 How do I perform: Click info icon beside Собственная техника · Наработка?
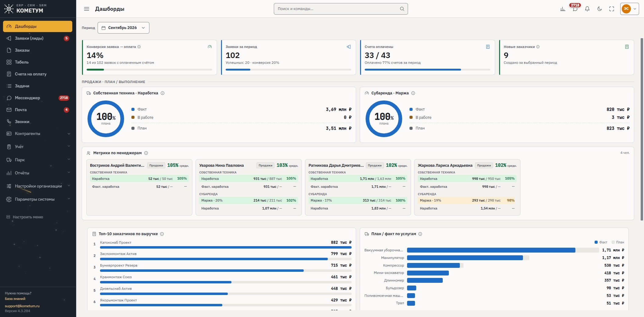click(x=163, y=93)
